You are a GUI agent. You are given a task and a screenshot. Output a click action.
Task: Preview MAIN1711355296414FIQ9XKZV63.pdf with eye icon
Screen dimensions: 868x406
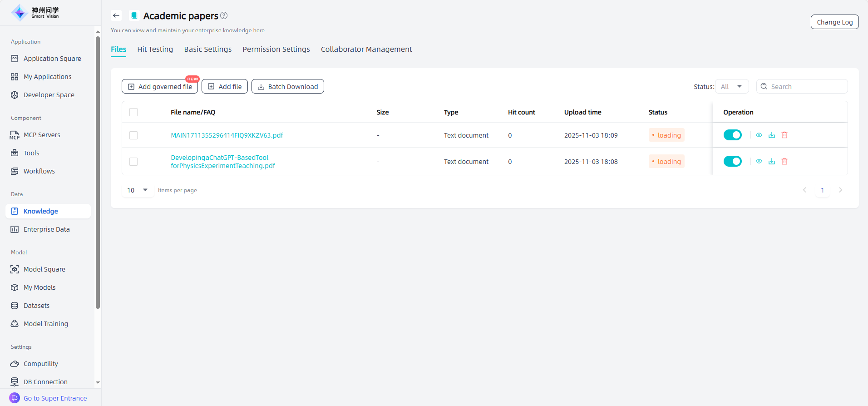759,135
